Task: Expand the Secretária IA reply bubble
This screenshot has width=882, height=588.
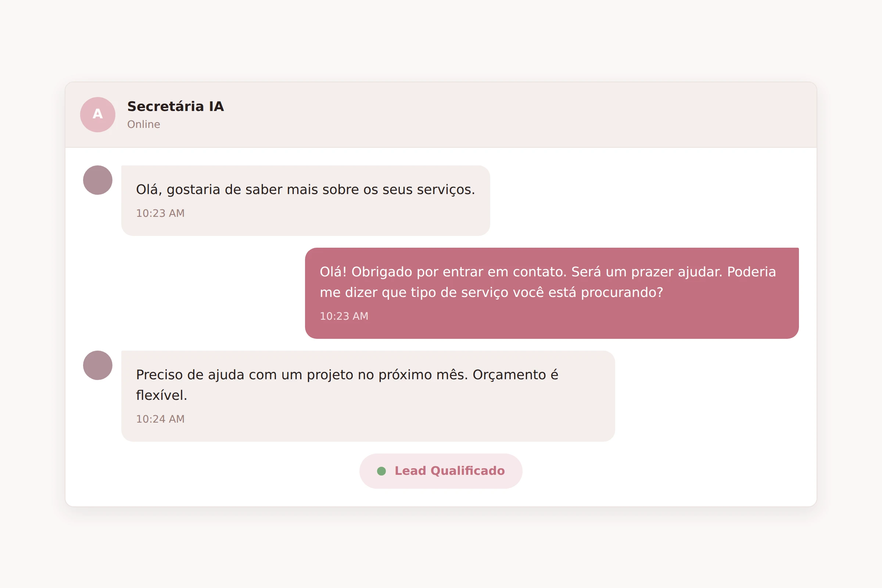Action: pos(551,293)
